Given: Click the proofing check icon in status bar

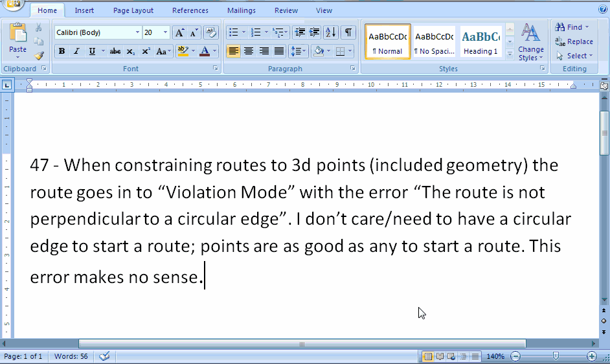Looking at the screenshot, I should pyautogui.click(x=104, y=356).
